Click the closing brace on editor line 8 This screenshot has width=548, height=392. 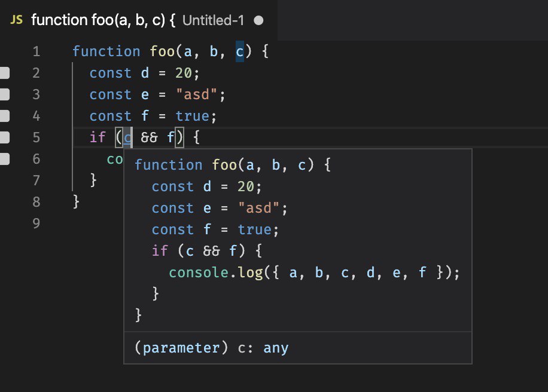click(x=76, y=202)
